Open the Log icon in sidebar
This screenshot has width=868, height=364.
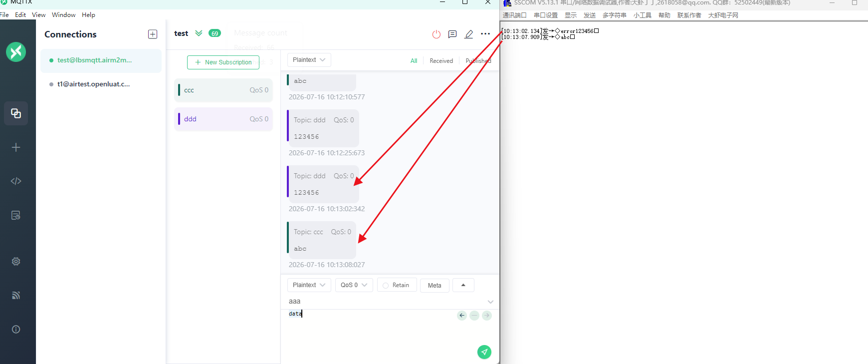click(16, 215)
